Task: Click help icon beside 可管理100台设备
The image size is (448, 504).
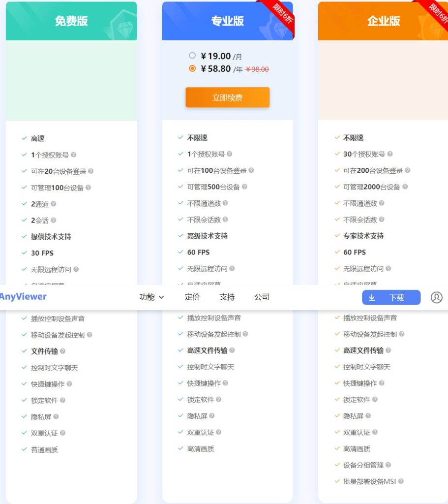Action: 89,188
